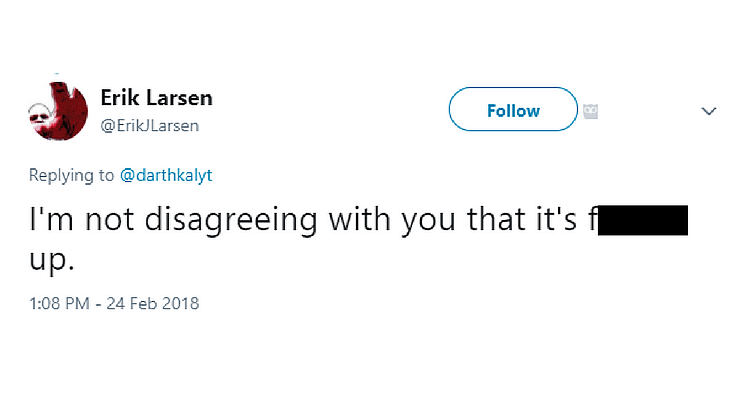Image resolution: width=750 pixels, height=400 pixels.
Task: Click the words 'with you' in the tweet
Action: [392, 220]
